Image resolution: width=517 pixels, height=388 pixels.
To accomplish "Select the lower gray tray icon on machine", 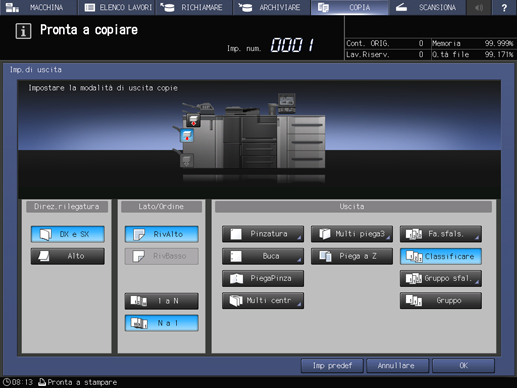I will pyautogui.click(x=187, y=160).
